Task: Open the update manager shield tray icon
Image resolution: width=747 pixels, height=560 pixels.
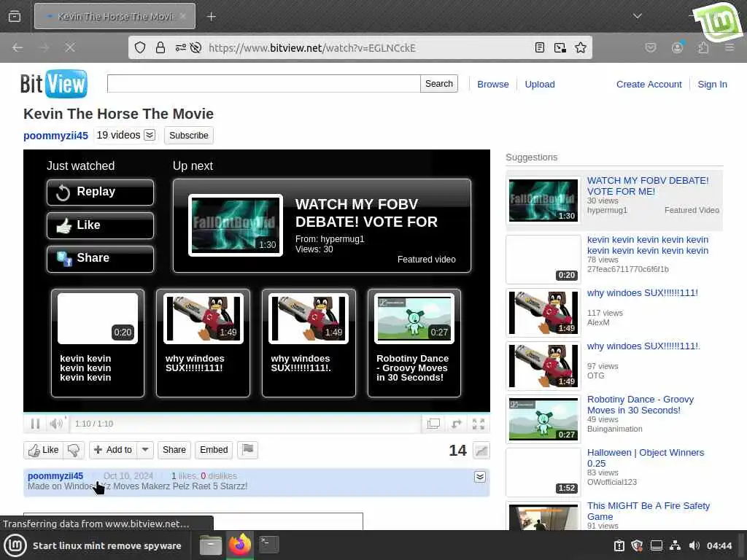Action: 637,545
